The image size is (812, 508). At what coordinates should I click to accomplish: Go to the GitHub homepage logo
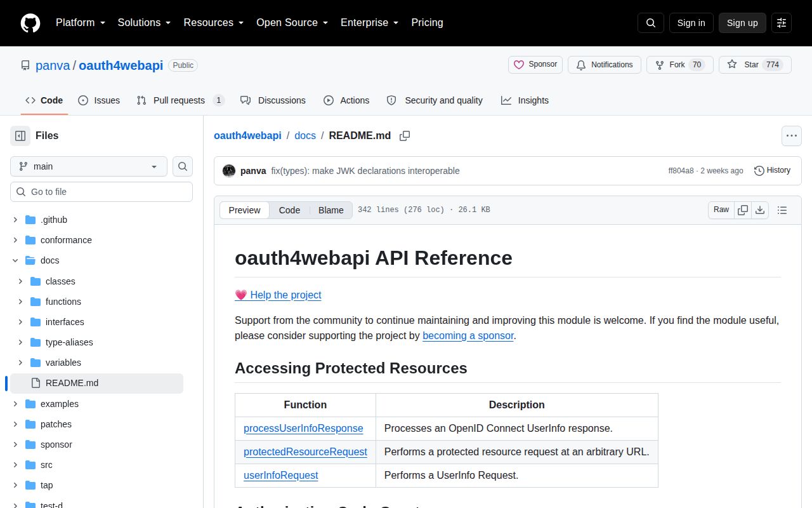pyautogui.click(x=30, y=23)
